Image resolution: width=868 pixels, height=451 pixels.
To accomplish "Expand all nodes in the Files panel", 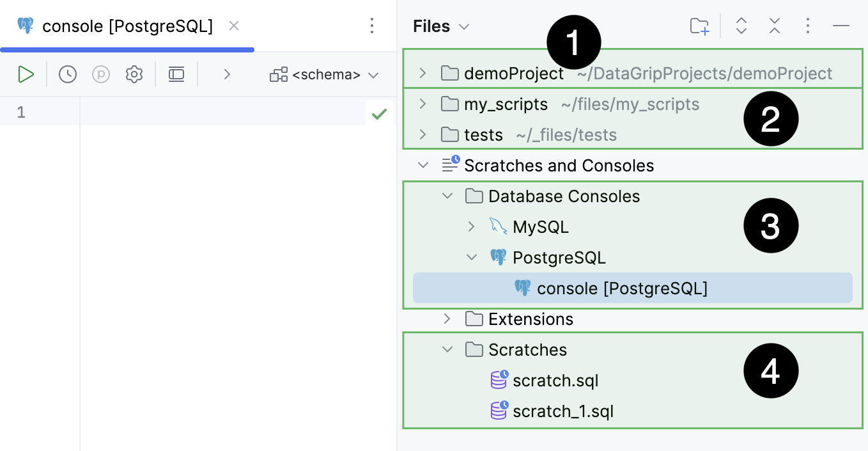I will (741, 26).
